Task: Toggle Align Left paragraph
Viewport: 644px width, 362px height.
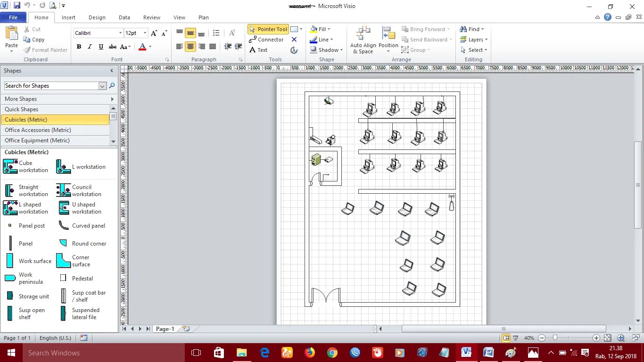Action: tap(180, 47)
